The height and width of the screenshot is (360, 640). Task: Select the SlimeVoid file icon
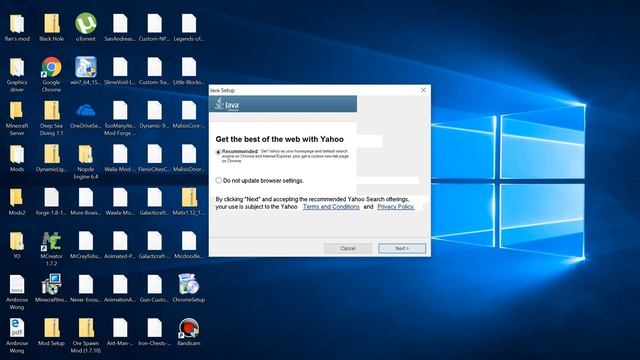coord(120,70)
